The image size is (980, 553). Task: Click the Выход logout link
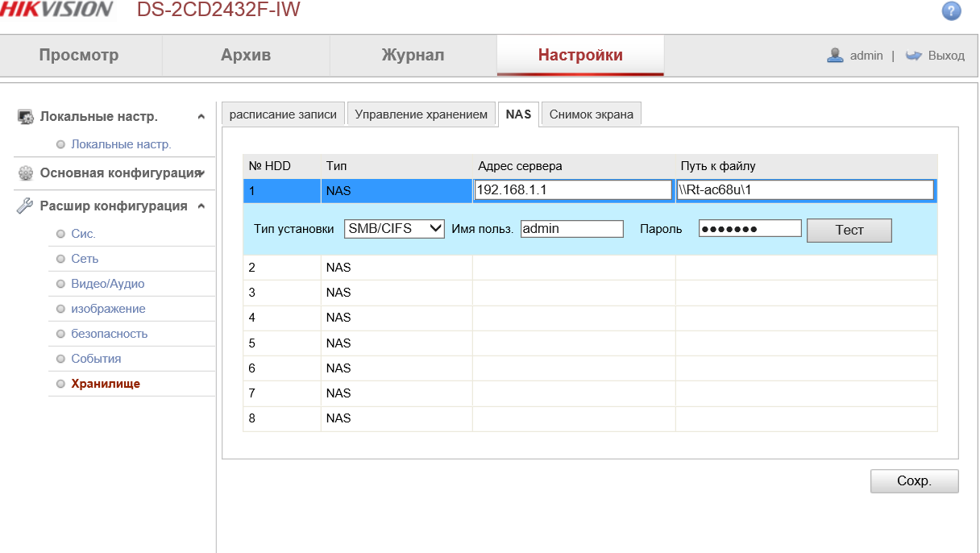tap(946, 56)
